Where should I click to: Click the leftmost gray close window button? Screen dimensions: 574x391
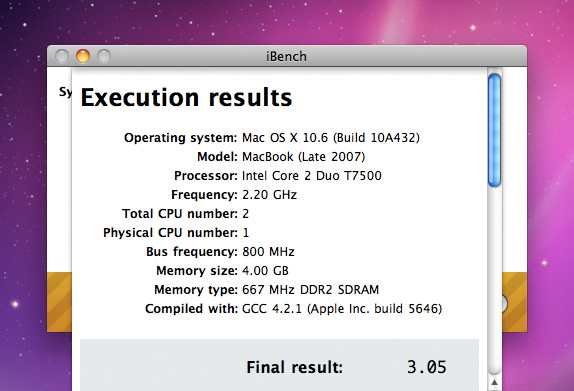(62, 56)
